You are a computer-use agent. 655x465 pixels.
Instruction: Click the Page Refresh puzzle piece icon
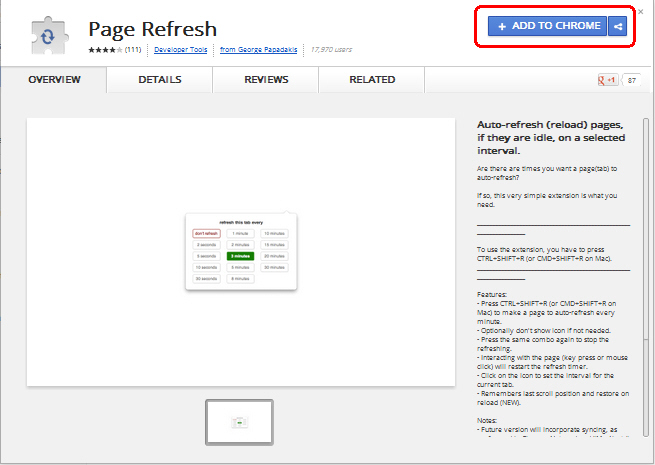click(x=48, y=36)
